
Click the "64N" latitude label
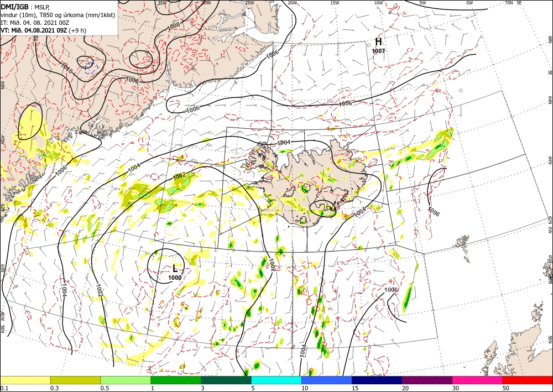click(x=550, y=160)
